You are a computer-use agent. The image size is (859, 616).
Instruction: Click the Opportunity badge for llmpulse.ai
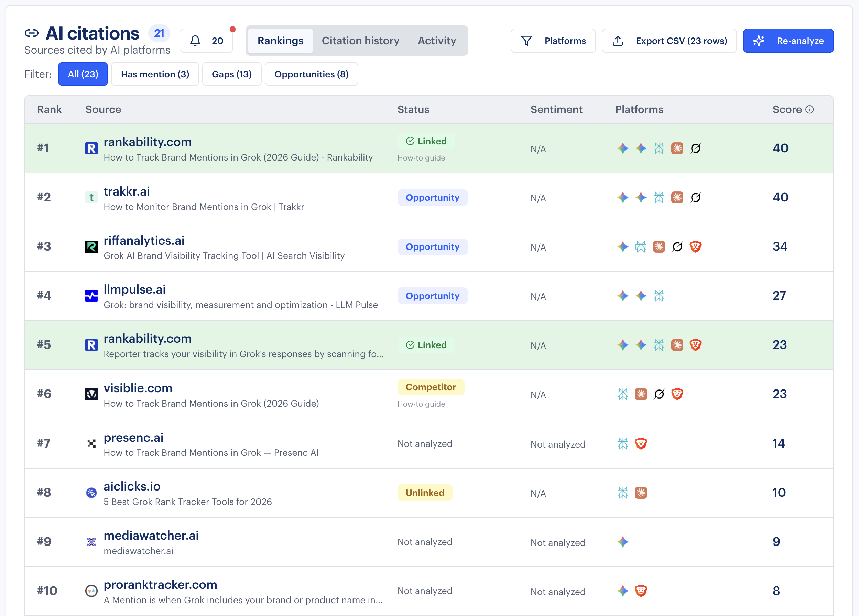433,296
